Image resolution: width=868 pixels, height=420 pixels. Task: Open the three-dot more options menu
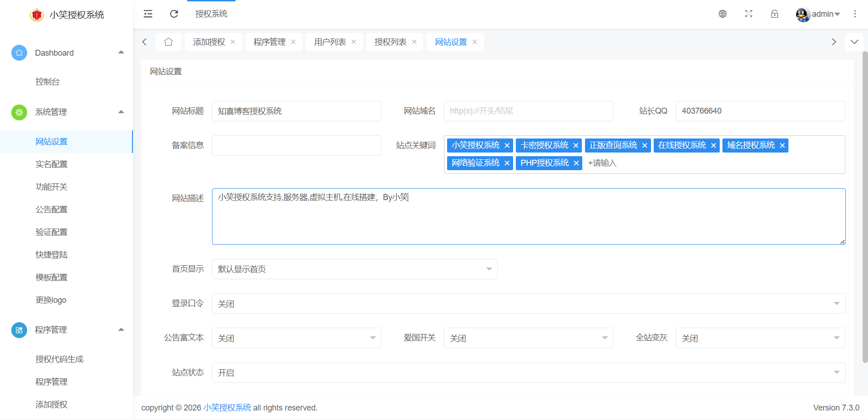tap(855, 14)
